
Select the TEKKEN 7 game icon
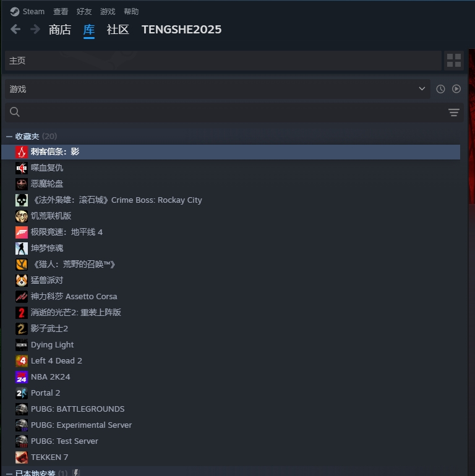click(x=22, y=457)
